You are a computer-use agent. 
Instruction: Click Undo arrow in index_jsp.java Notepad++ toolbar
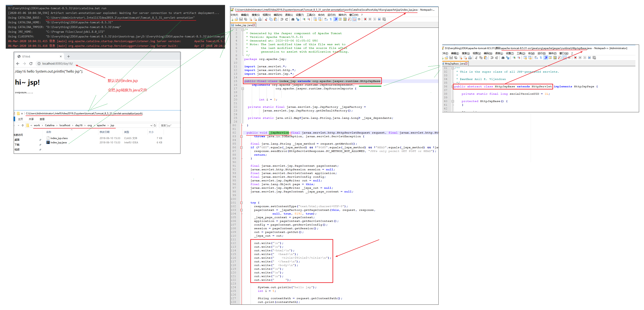pos(282,19)
